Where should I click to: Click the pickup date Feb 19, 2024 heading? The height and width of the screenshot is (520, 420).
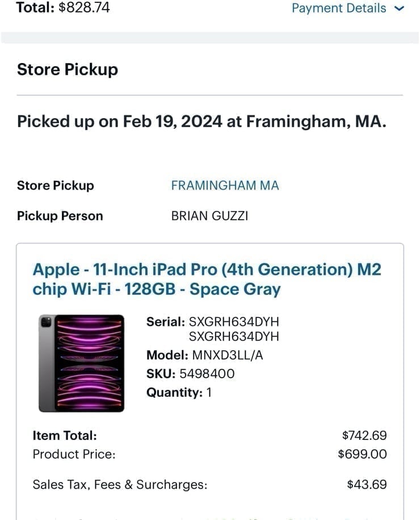(x=201, y=121)
